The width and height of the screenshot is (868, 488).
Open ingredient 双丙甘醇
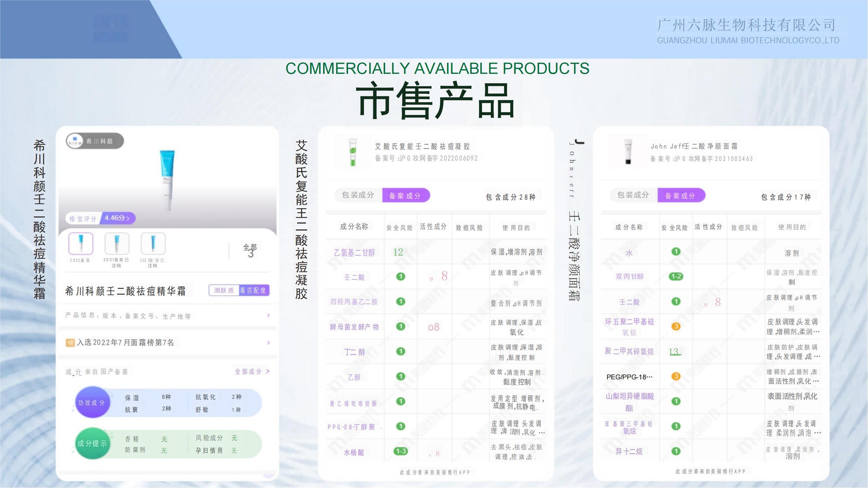point(630,277)
